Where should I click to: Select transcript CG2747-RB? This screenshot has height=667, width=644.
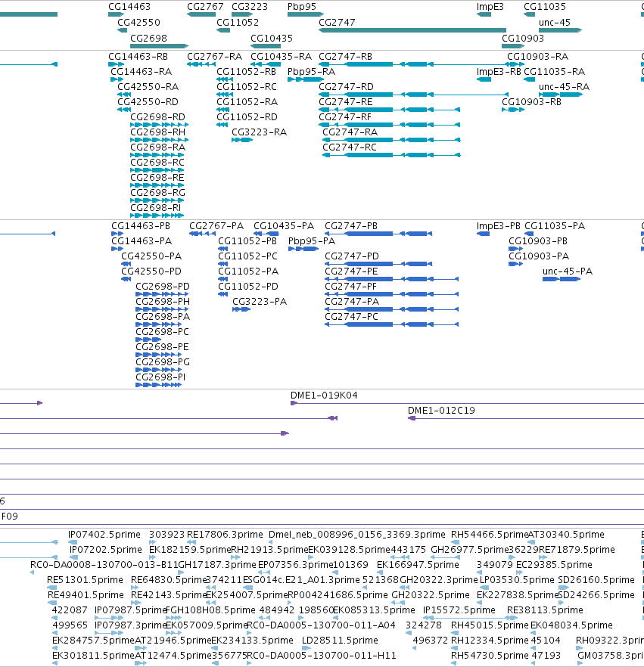(x=345, y=57)
